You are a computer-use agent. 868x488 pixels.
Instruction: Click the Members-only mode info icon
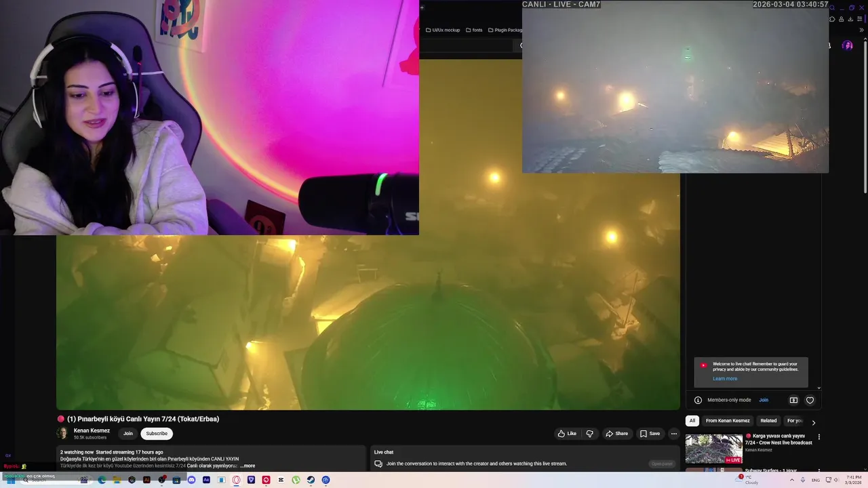tap(698, 400)
